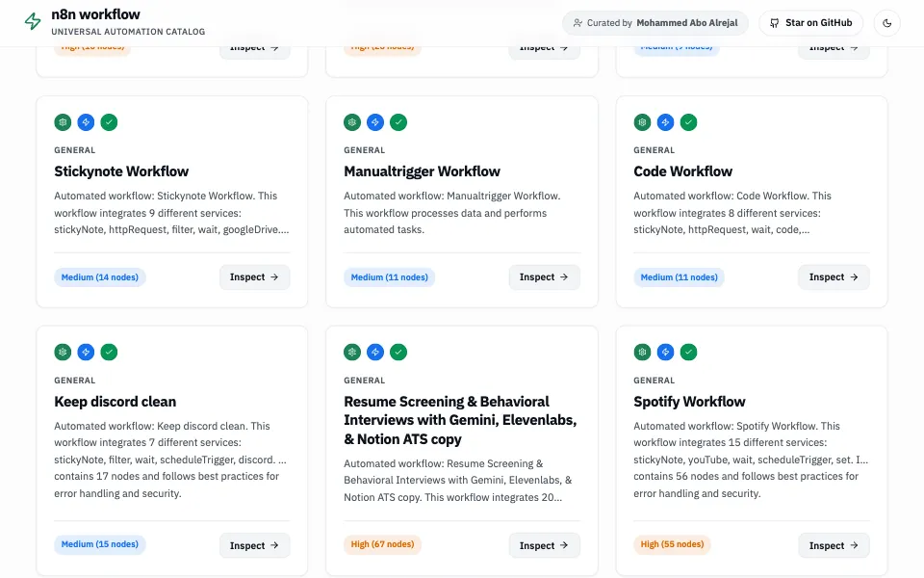
Task: Click green gear icon on Keep discord clean card
Action: coord(64,353)
